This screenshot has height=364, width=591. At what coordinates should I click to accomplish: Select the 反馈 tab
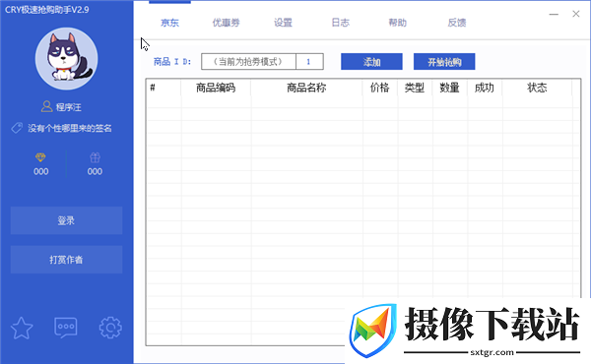coord(457,23)
